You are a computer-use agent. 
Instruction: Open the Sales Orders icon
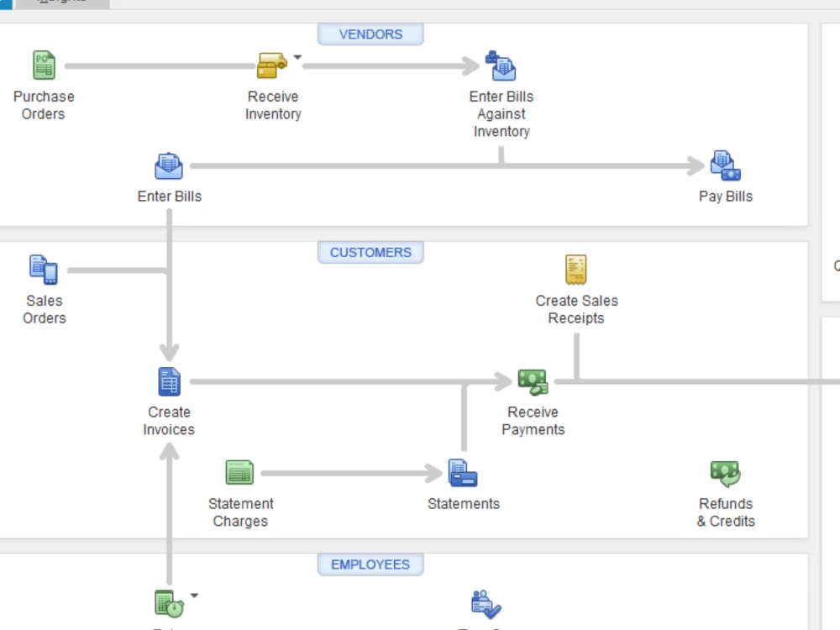(x=44, y=270)
